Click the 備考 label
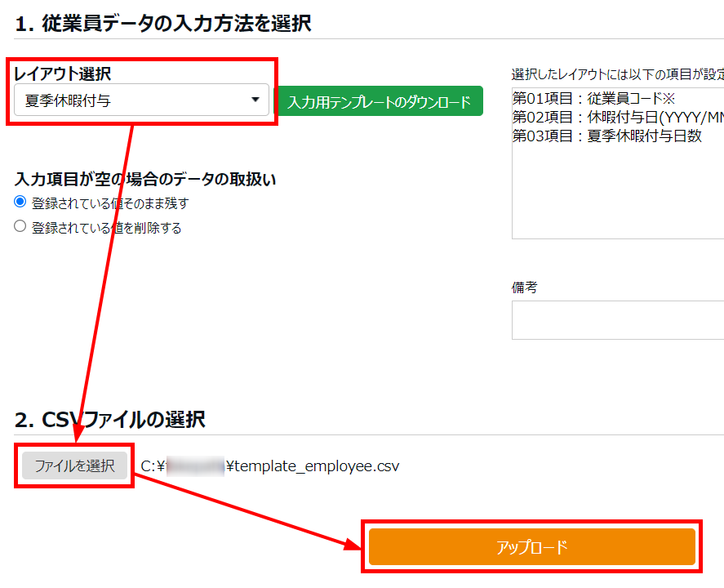 tap(525, 287)
